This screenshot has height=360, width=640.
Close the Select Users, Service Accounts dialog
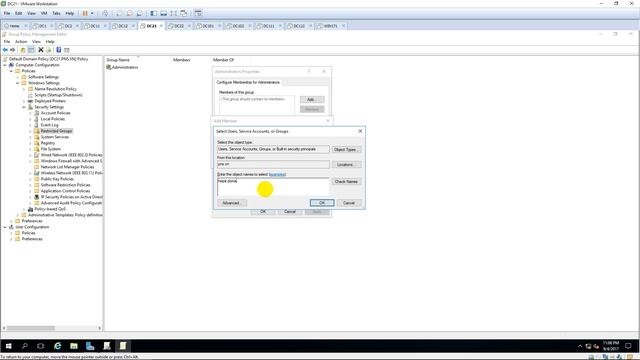[360, 131]
